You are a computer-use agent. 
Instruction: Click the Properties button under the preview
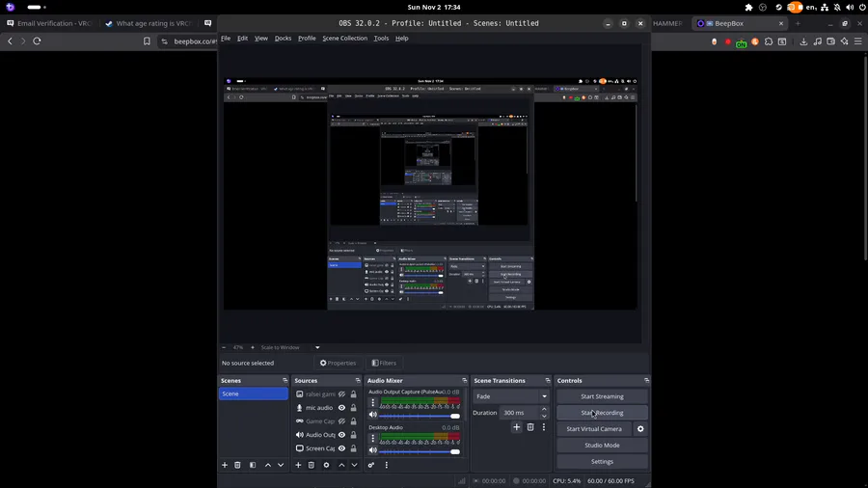pyautogui.click(x=338, y=363)
